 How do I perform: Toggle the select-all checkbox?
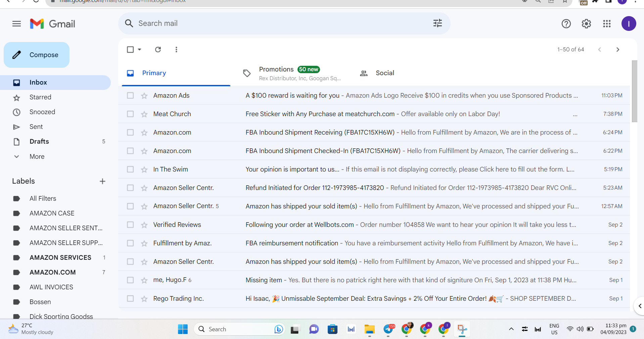[x=130, y=49]
